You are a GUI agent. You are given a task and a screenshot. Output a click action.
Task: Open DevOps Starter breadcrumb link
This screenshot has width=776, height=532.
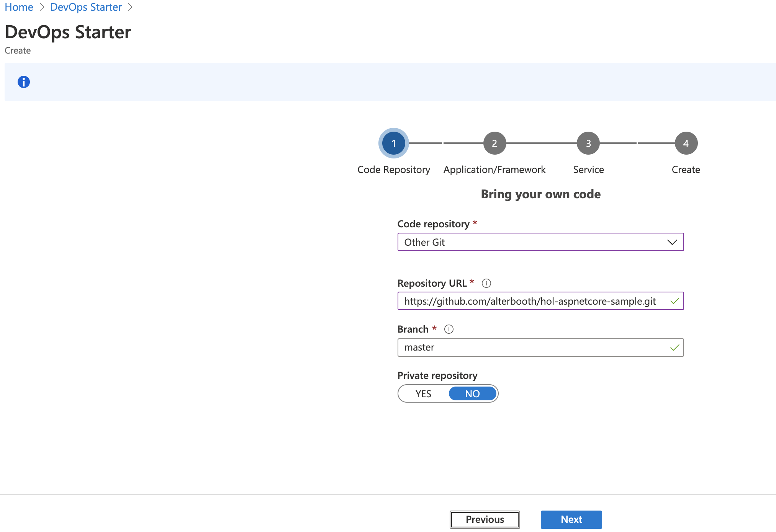tap(86, 7)
